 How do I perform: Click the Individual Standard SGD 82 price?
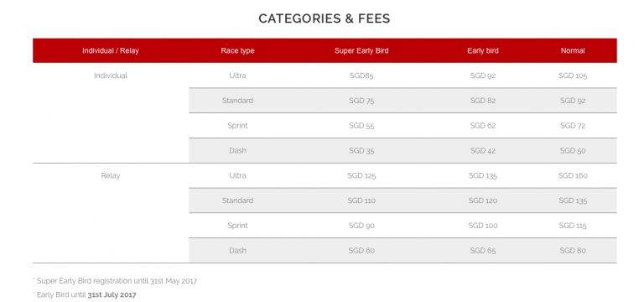click(x=483, y=101)
